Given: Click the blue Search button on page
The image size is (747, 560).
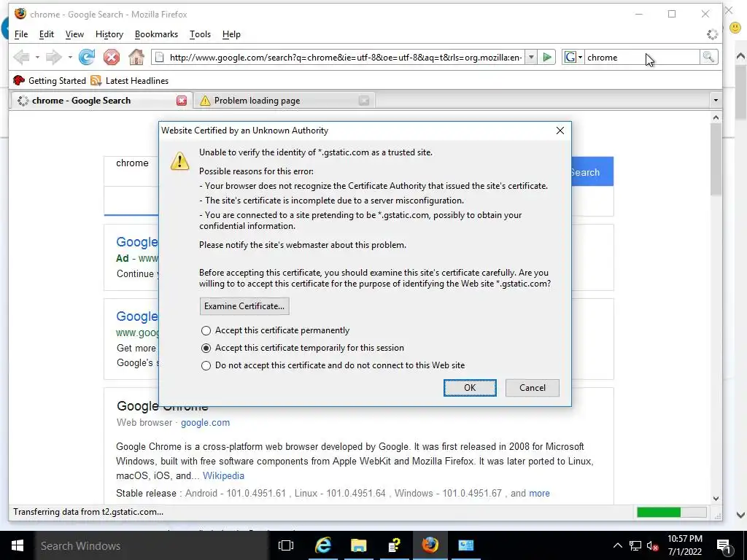Looking at the screenshot, I should click(592, 172).
